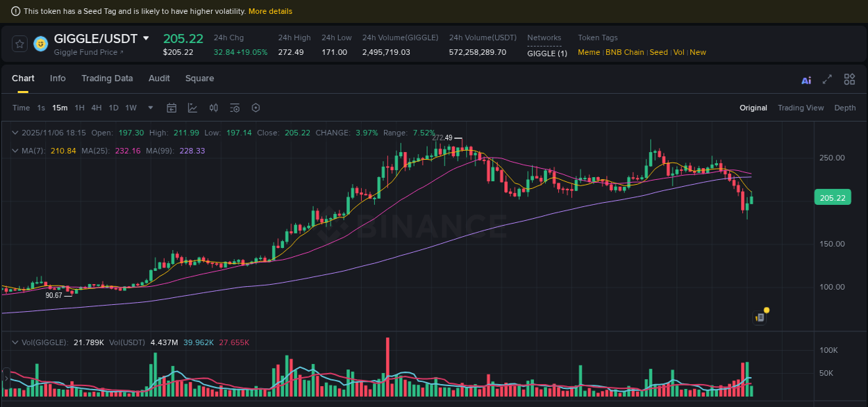Open the indicators candle icon
This screenshot has height=407, width=868.
pyautogui.click(x=213, y=108)
